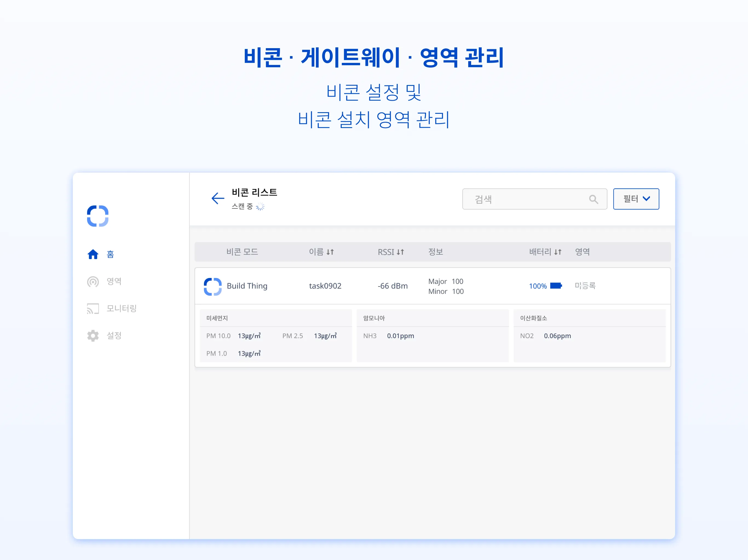Click the NH3 0.01ppm reading
The image size is (748, 560).
click(x=389, y=336)
